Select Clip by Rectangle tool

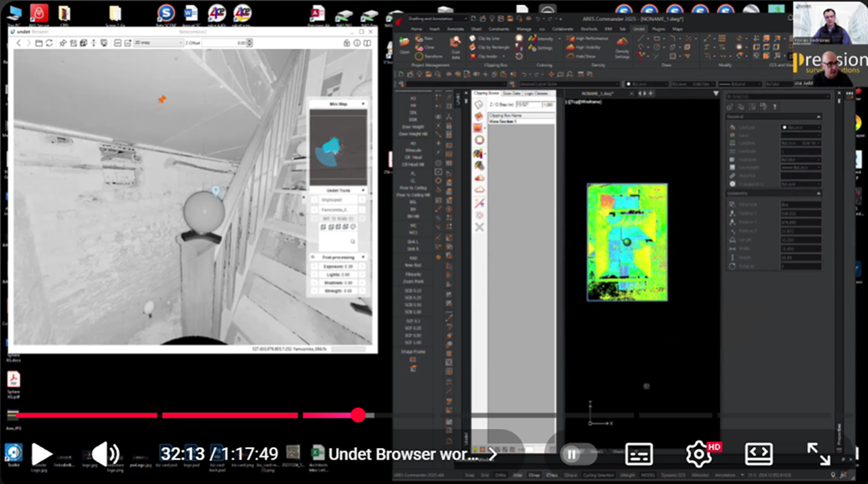(x=489, y=48)
